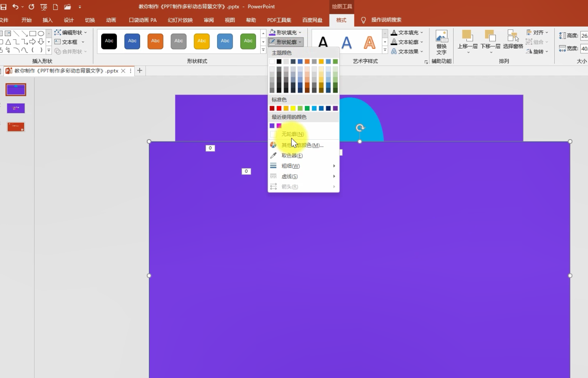
Task: Click 上移一层 bring forward button
Action: tap(467, 42)
